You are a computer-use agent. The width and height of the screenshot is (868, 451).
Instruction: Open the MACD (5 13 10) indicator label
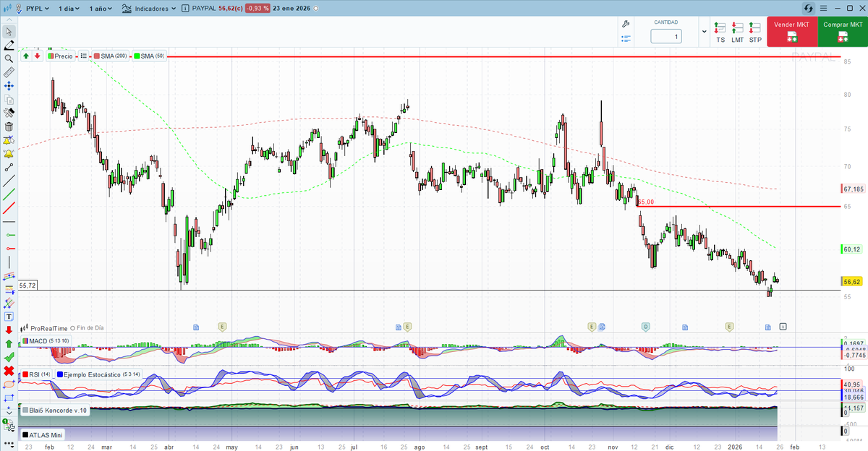tap(48, 340)
